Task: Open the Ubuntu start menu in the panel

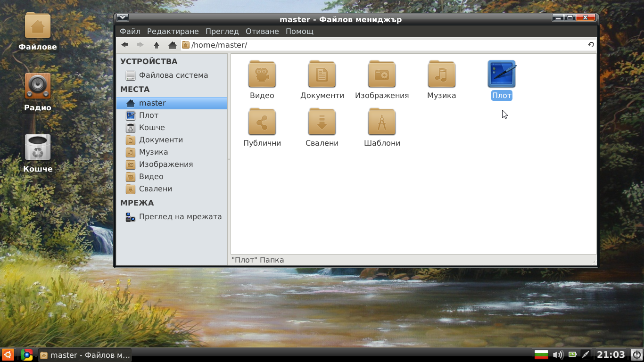Action: coord(8,355)
